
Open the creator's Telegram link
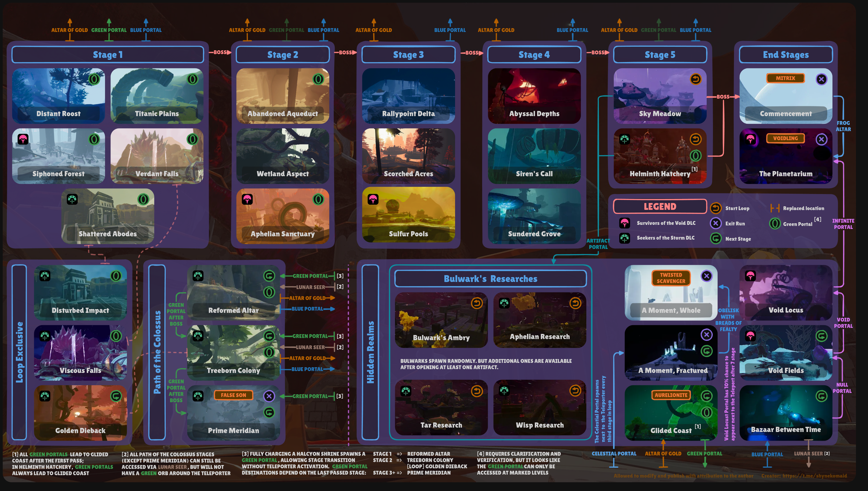(x=815, y=476)
